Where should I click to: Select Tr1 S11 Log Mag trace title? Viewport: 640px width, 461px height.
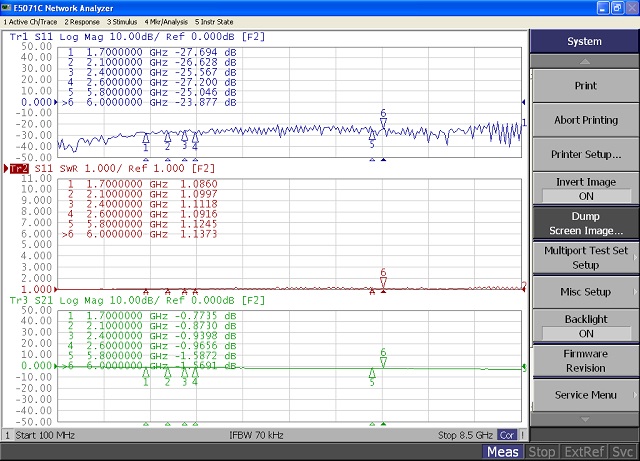[x=137, y=37]
